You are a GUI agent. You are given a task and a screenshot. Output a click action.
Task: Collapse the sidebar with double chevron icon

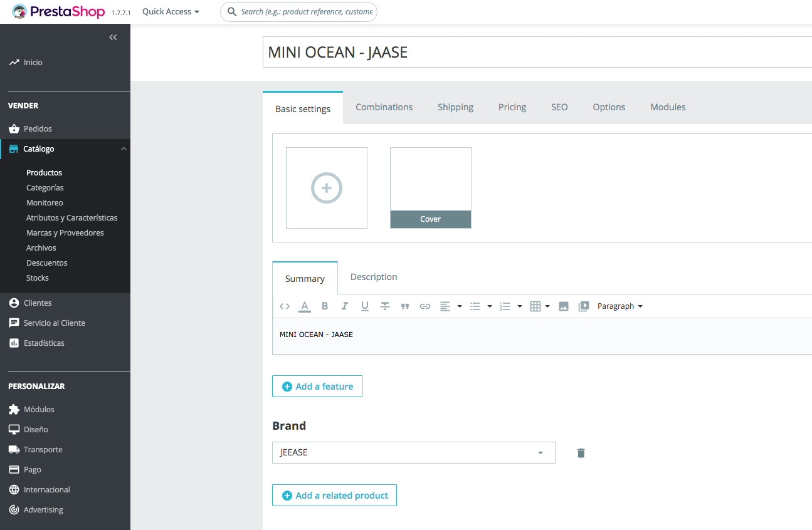113,38
